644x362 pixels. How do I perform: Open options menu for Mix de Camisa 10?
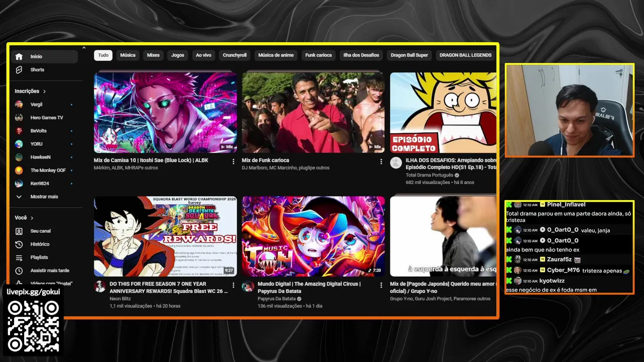(x=233, y=161)
